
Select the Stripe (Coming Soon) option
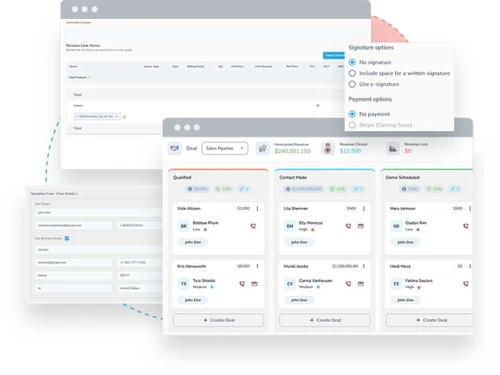coord(352,125)
